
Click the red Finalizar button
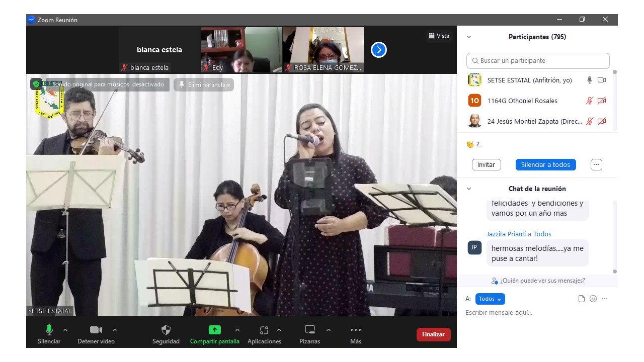click(434, 334)
